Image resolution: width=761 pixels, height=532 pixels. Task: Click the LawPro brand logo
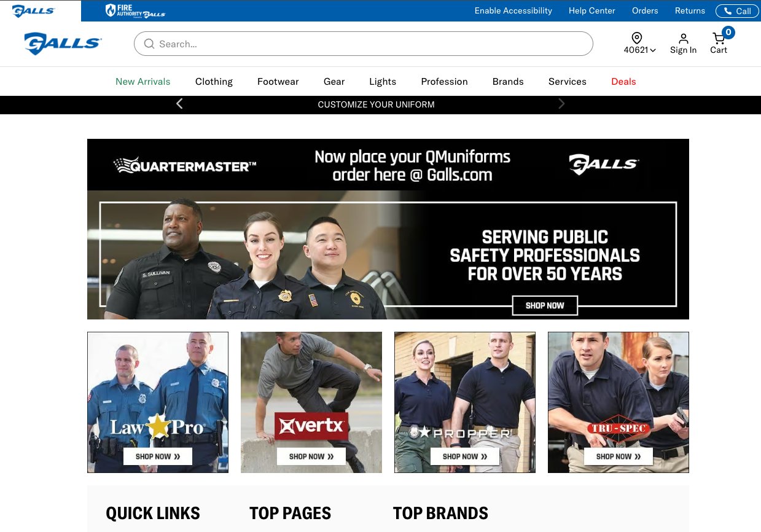(x=157, y=427)
